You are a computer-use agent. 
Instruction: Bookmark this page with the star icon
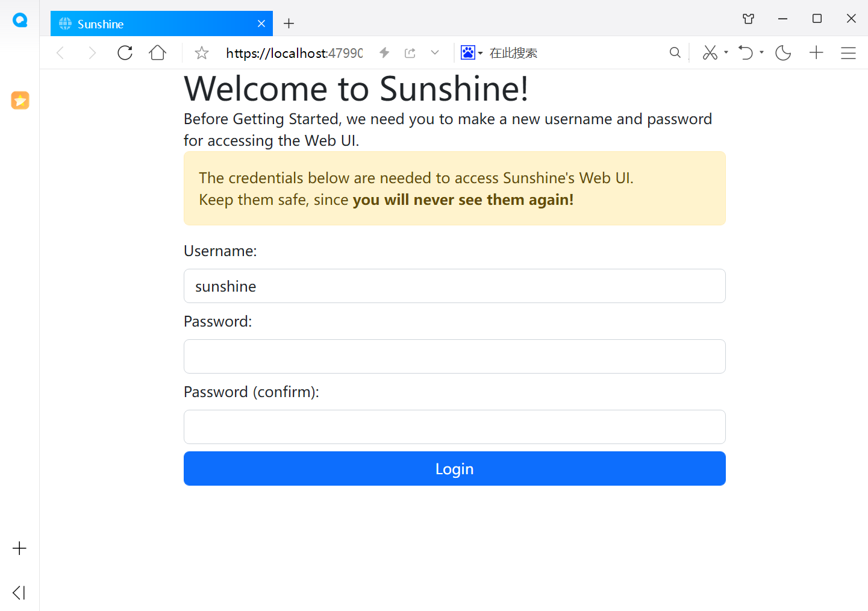[x=202, y=53]
